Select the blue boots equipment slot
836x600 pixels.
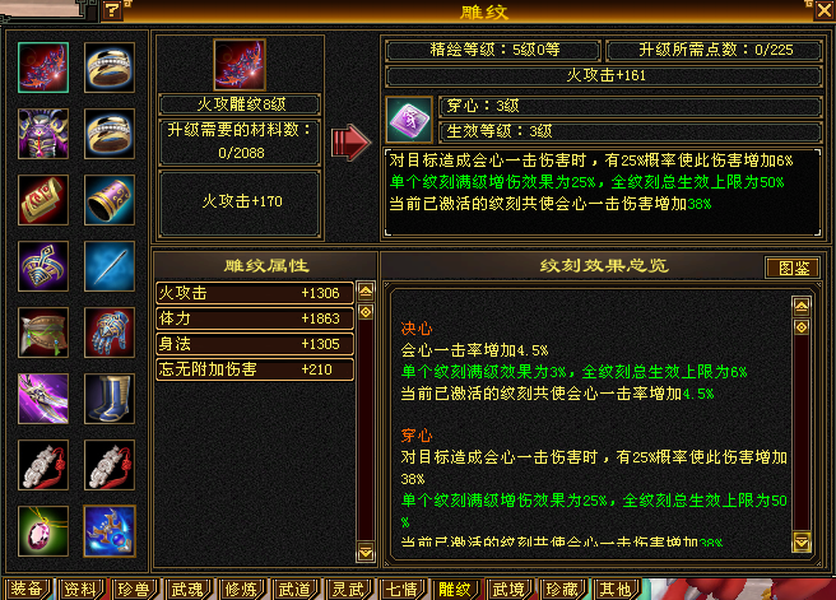[x=109, y=398]
